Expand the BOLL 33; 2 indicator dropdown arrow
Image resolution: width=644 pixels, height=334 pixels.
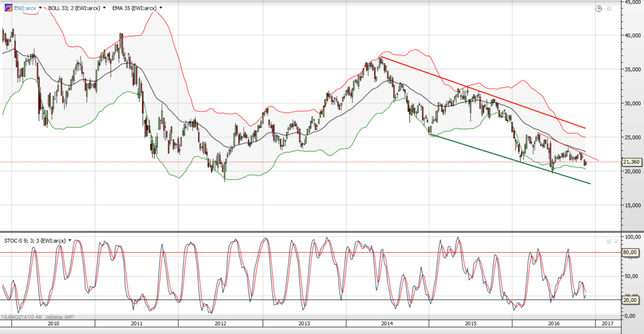tap(105, 9)
